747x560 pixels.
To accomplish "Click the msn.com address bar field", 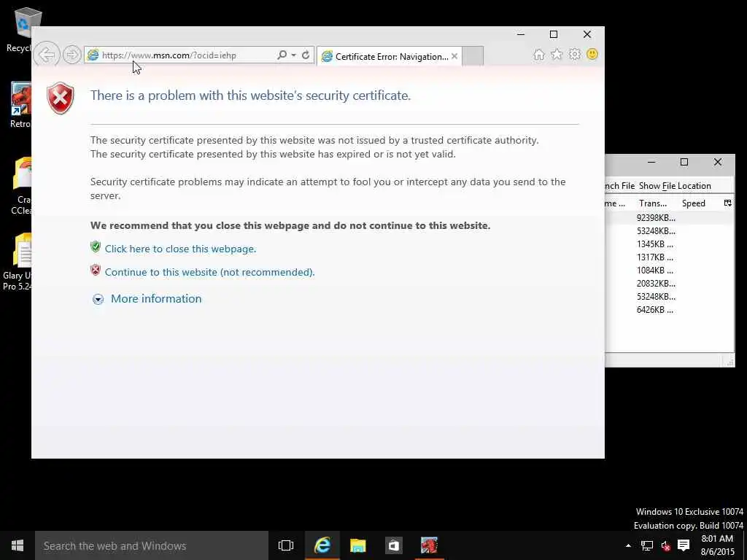I will point(181,55).
